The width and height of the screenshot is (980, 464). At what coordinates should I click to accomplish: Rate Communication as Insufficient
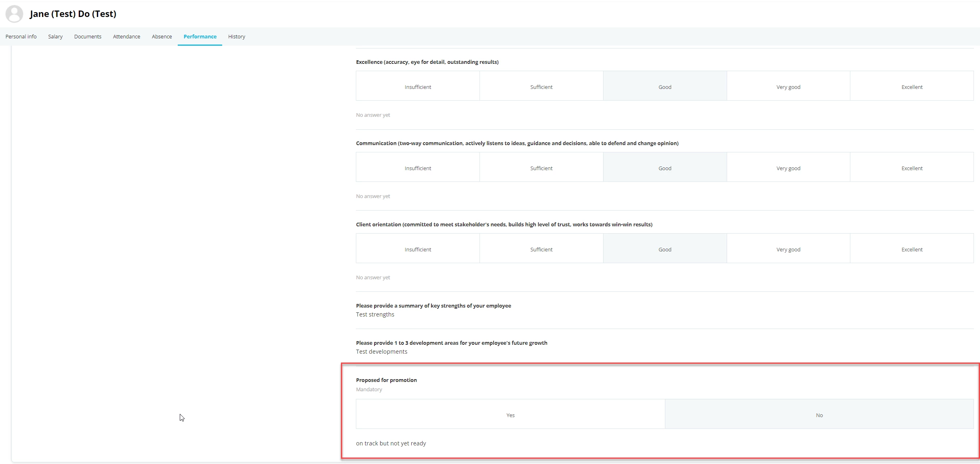tap(418, 167)
